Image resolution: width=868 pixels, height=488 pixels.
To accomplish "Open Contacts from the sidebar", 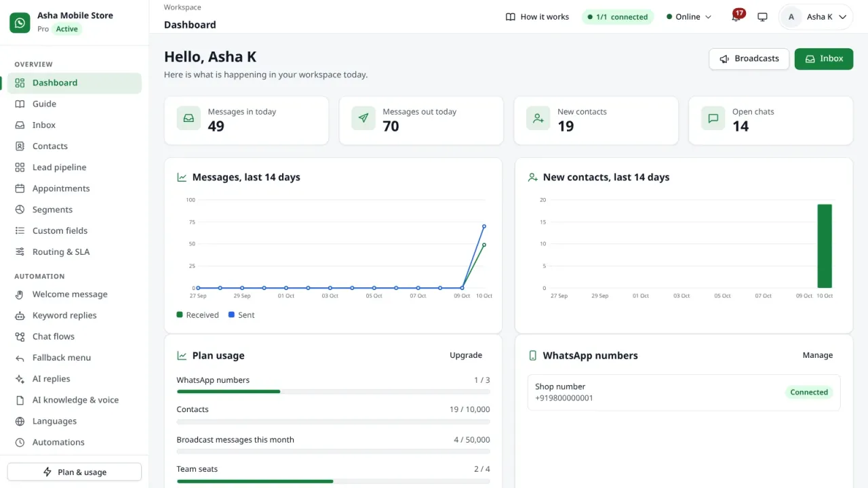I will 75,146.
